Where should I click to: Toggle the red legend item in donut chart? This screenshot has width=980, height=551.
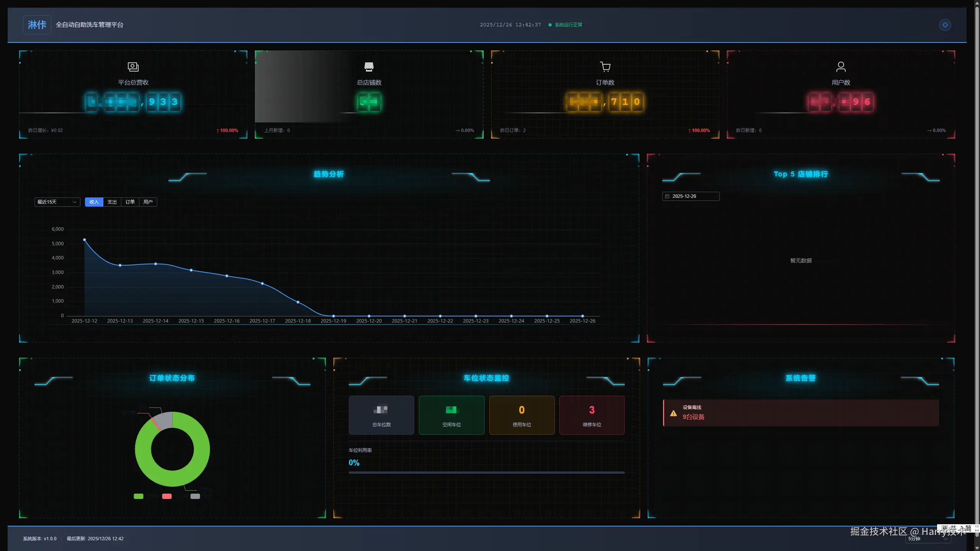pyautogui.click(x=167, y=496)
